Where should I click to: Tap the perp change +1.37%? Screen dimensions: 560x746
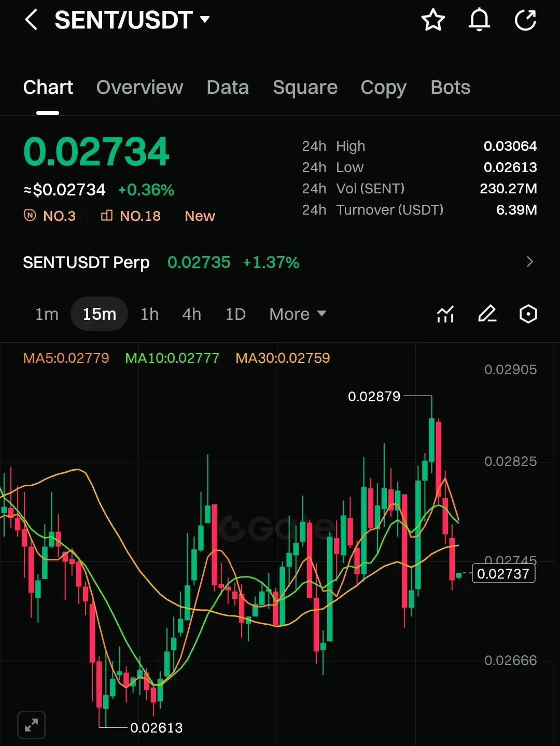[x=271, y=262]
